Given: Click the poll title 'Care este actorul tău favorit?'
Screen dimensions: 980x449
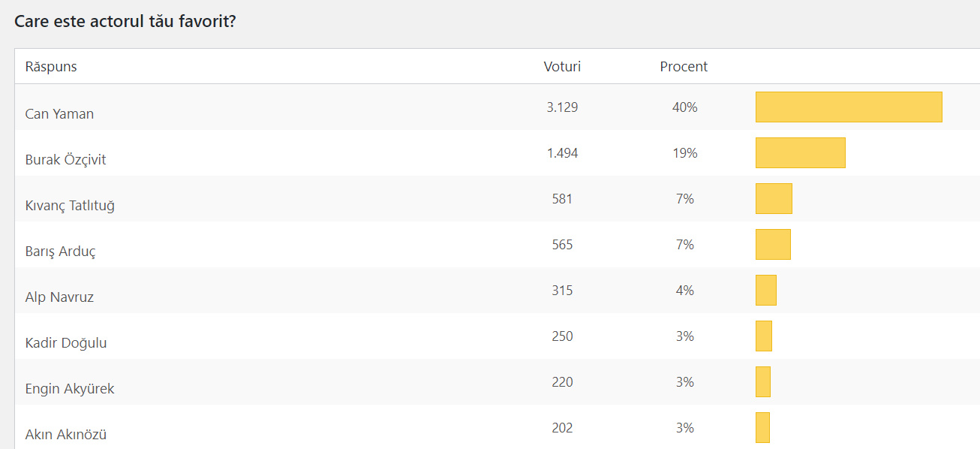Looking at the screenshot, I should pyautogui.click(x=125, y=21).
